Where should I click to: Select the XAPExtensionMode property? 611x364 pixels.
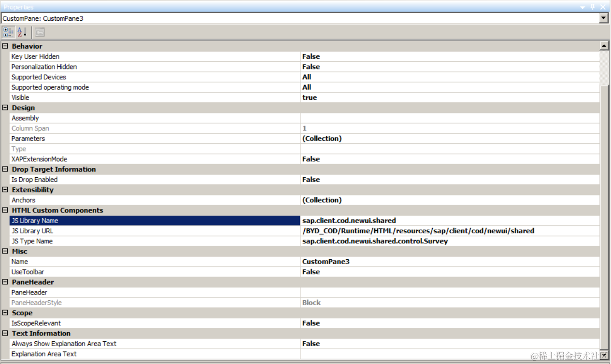(155, 159)
